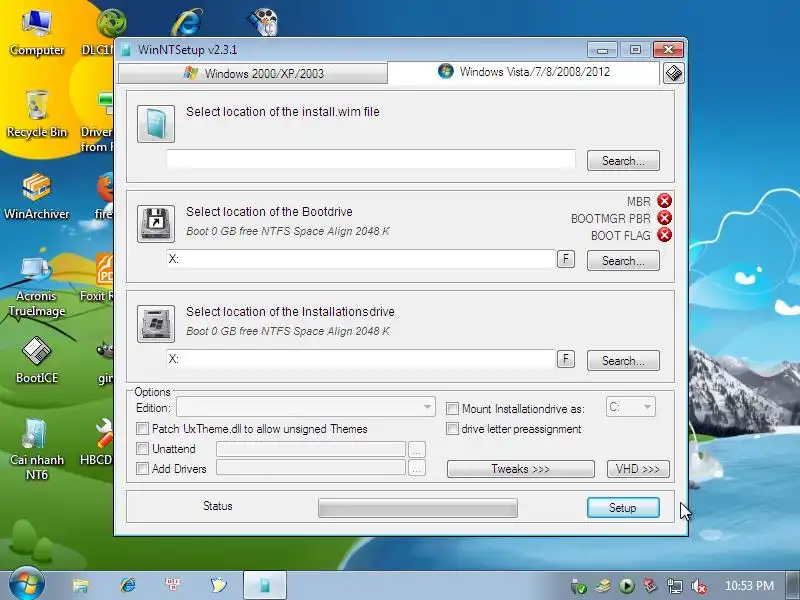Browse for Unattend file with ... button
Screen dimensions: 800x600
(x=417, y=450)
